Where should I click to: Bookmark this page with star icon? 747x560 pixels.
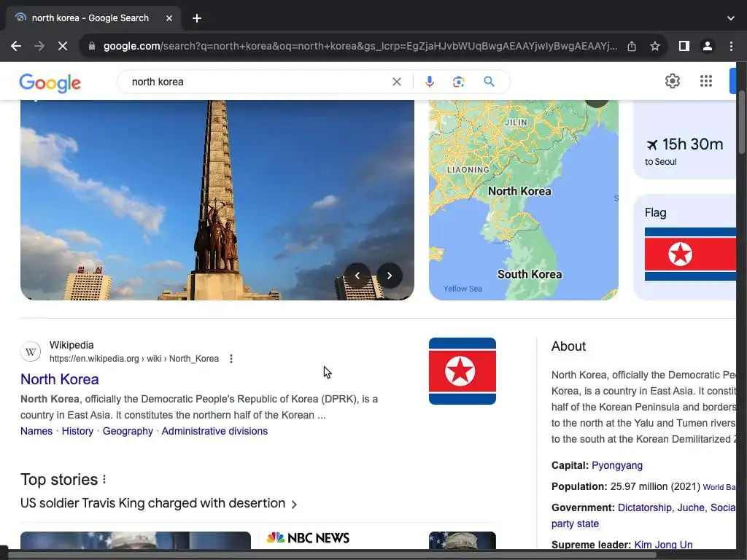tap(655, 46)
